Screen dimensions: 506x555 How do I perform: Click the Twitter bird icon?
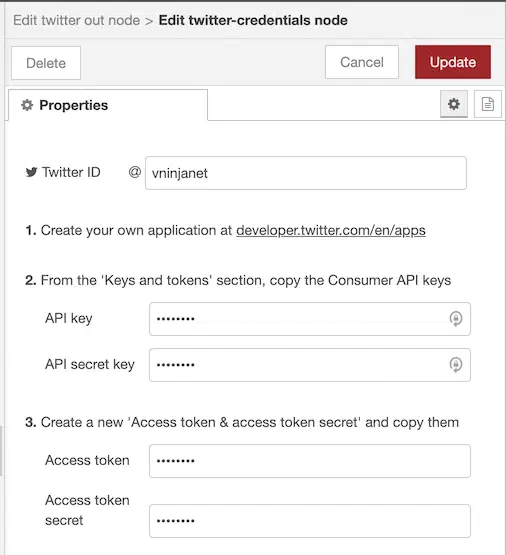point(31,172)
